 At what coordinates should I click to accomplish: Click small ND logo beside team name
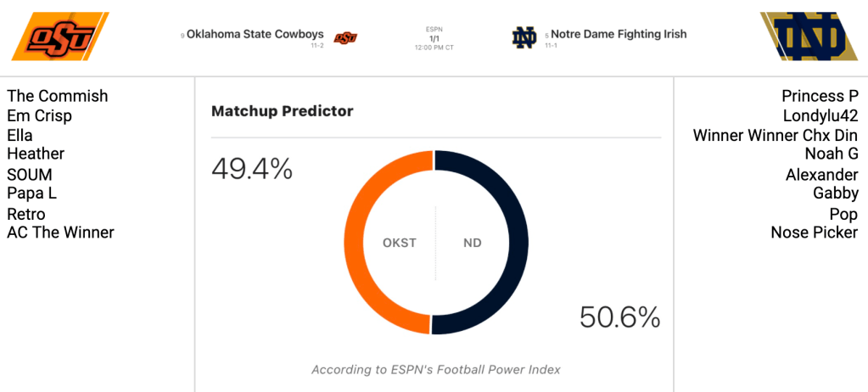pos(524,36)
